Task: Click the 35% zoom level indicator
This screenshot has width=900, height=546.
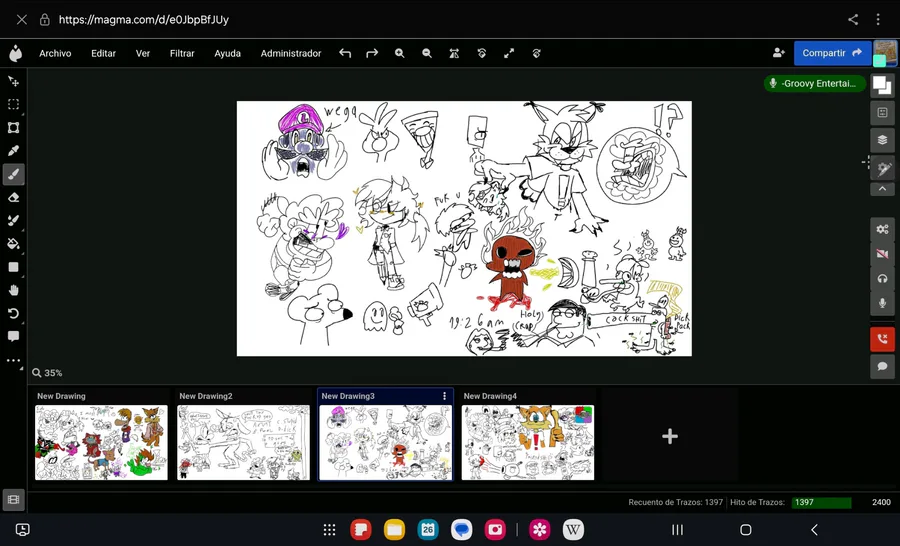Action: coord(48,373)
